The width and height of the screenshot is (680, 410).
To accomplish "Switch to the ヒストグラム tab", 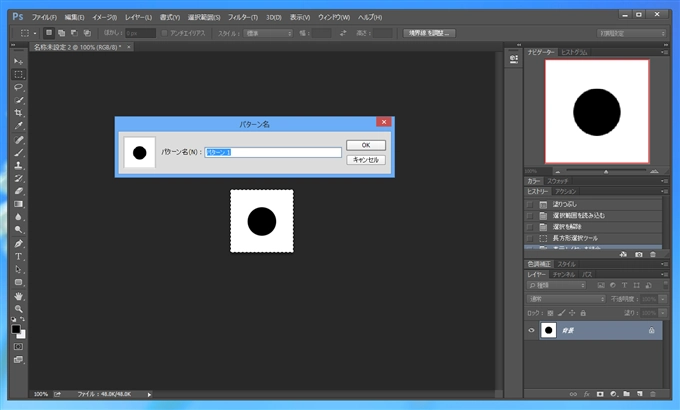I will (574, 52).
